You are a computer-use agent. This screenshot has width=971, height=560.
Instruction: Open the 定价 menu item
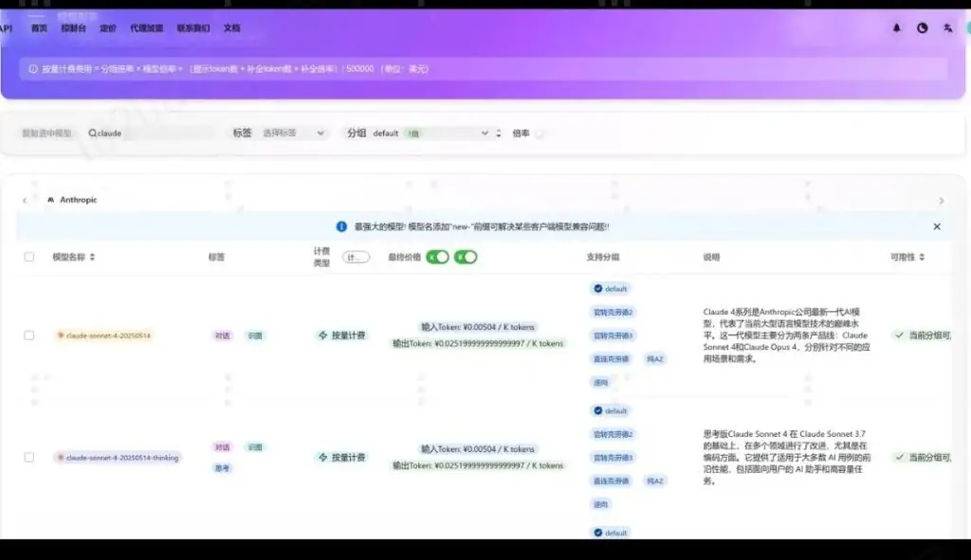(107, 28)
